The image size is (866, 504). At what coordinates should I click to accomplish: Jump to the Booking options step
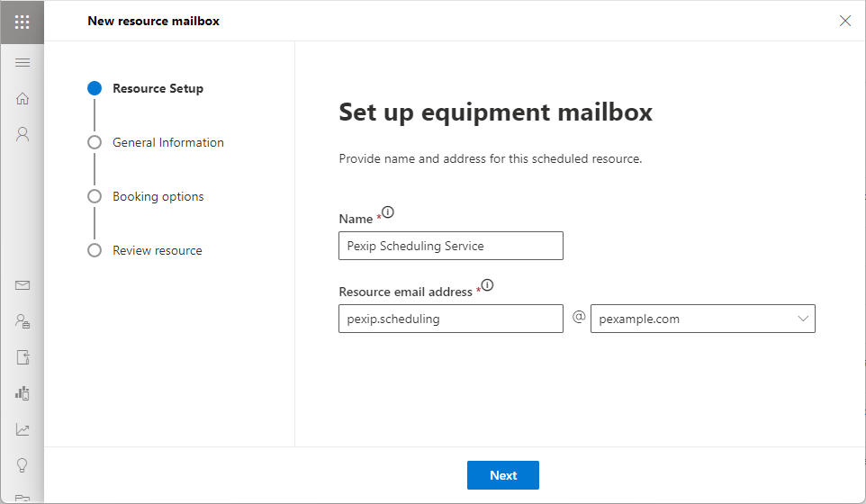coord(158,196)
